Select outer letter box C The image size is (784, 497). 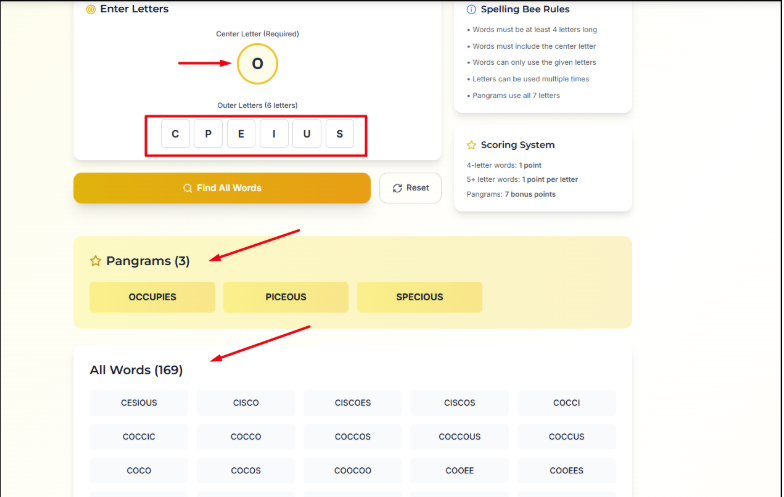point(175,134)
